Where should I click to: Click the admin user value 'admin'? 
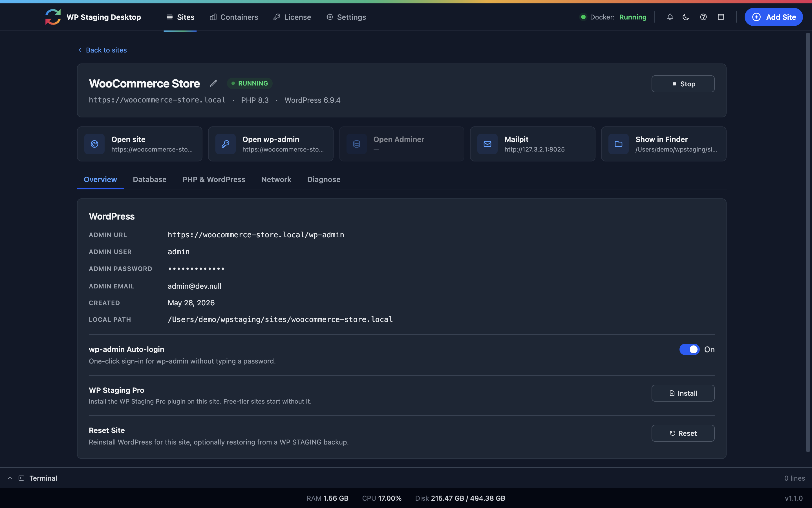[178, 252]
